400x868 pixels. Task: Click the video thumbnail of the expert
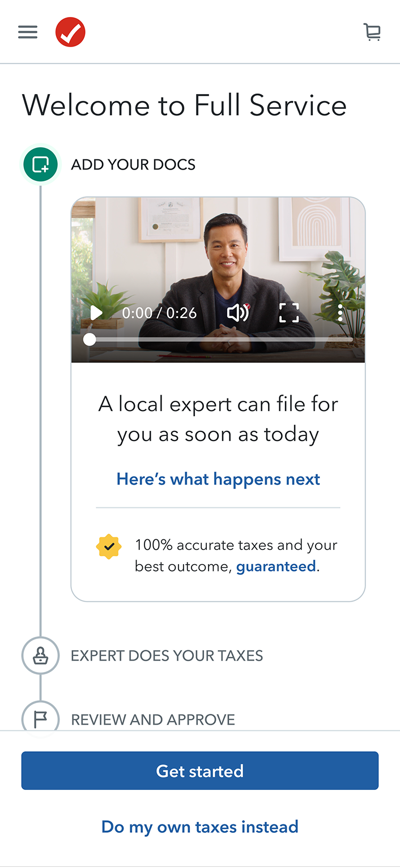pos(218,280)
